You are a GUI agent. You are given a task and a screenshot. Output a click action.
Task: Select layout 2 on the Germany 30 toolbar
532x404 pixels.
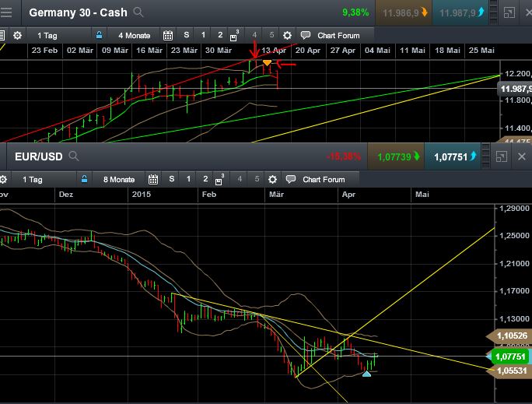tap(220, 35)
